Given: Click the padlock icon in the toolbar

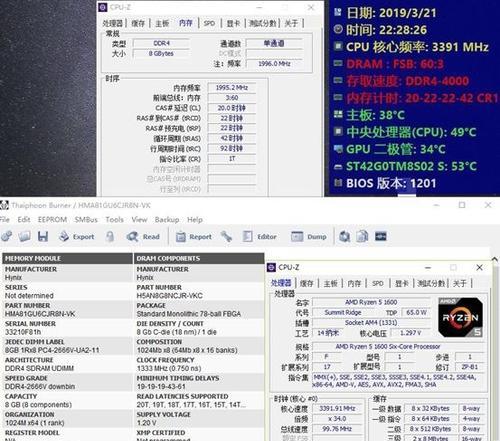Looking at the screenshot, I should pos(110,236).
